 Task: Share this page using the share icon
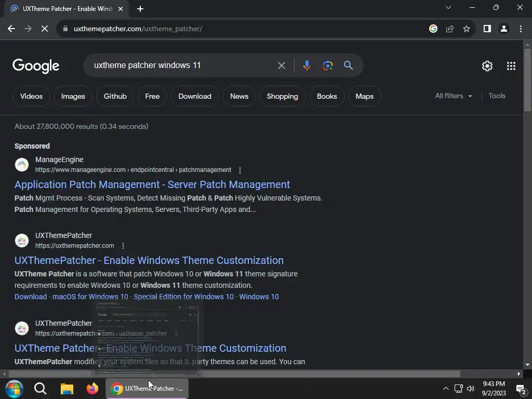click(450, 29)
